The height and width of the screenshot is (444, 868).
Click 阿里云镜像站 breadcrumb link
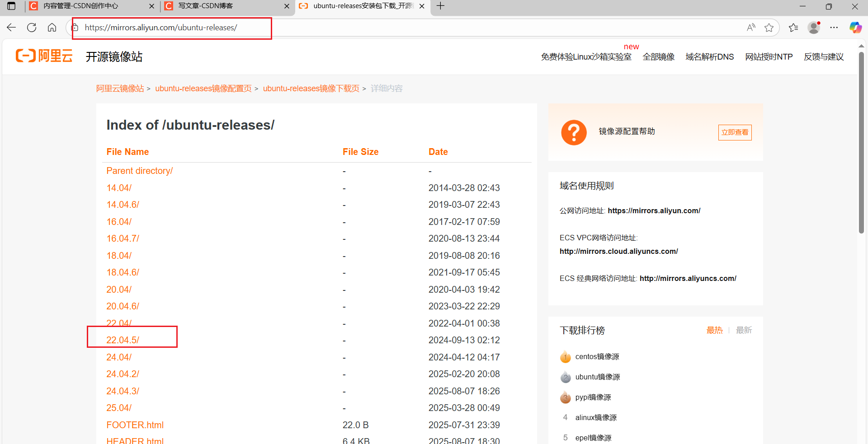(120, 89)
